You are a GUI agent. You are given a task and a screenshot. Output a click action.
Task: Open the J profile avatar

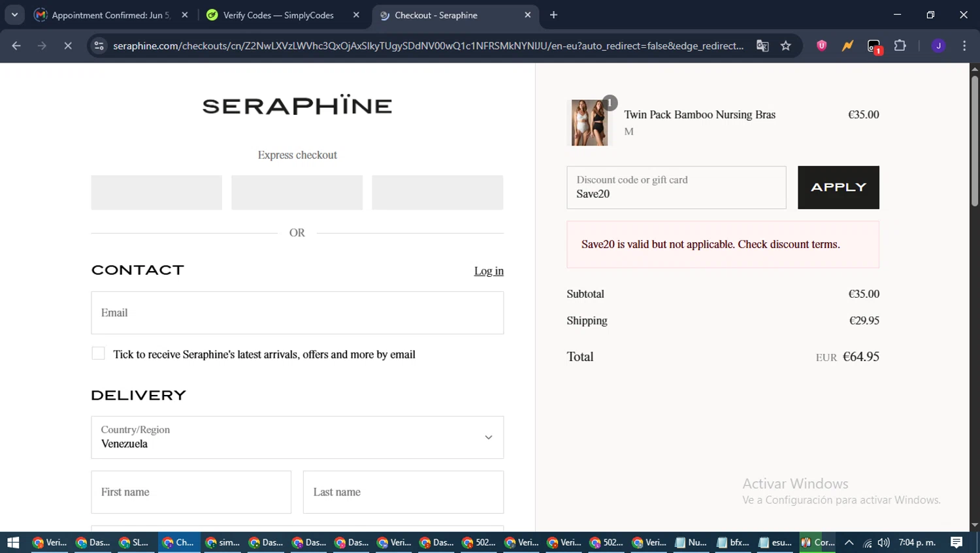938,46
